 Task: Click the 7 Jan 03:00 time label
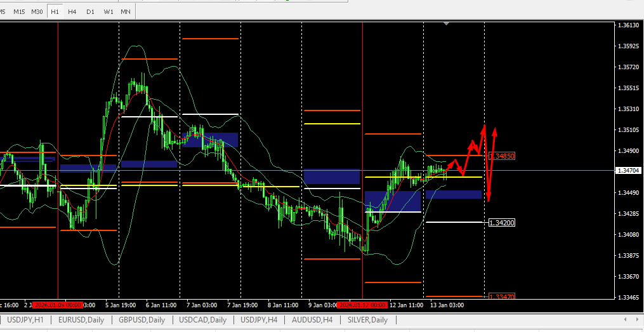coord(202,305)
